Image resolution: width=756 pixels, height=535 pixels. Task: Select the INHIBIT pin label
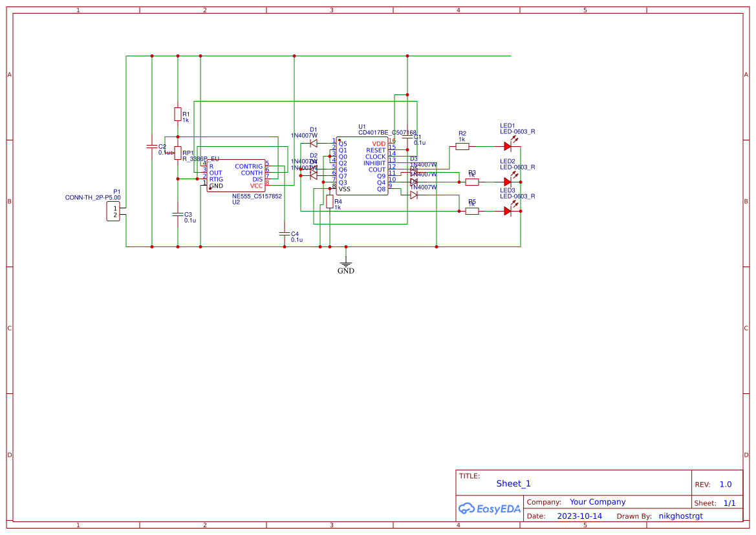tap(374, 164)
